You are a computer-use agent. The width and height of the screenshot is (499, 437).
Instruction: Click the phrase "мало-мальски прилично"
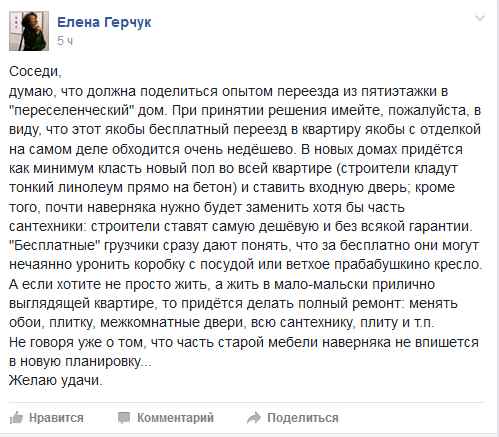354,284
